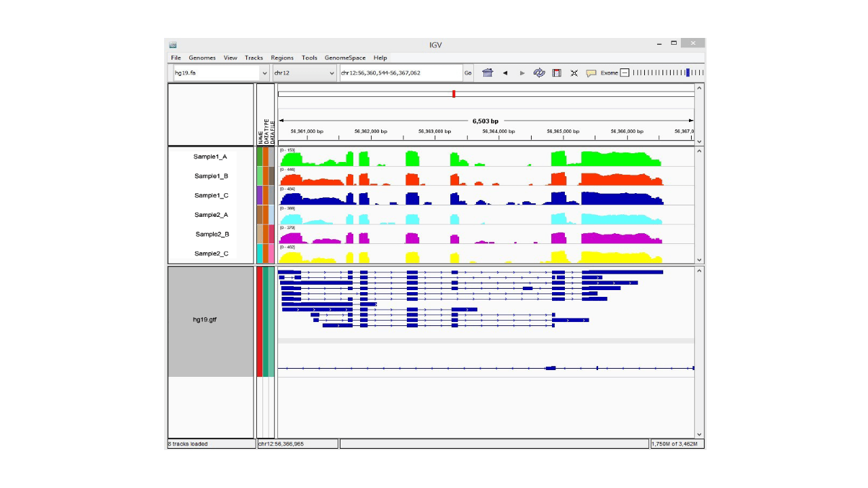Select the Sample2_C track name
The width and height of the screenshot is (868, 488).
[x=211, y=253]
